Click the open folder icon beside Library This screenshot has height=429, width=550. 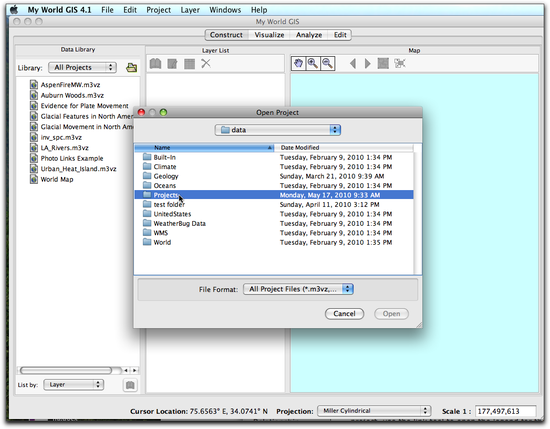tap(132, 67)
